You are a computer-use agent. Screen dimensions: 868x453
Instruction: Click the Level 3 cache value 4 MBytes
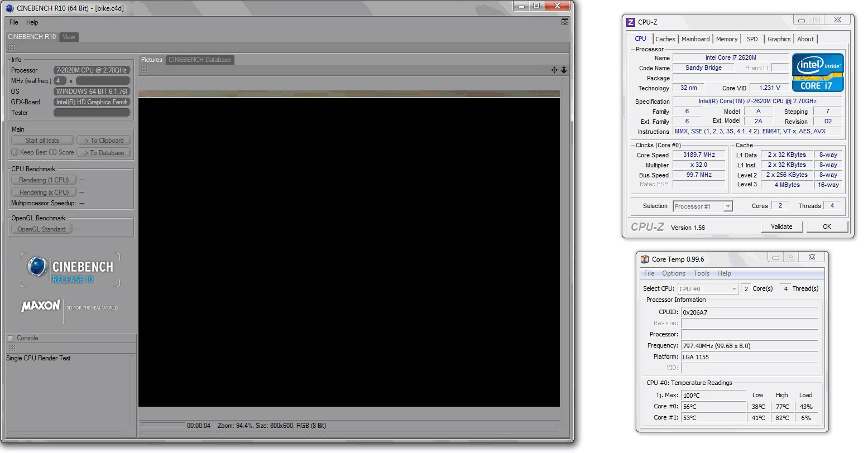tap(787, 185)
